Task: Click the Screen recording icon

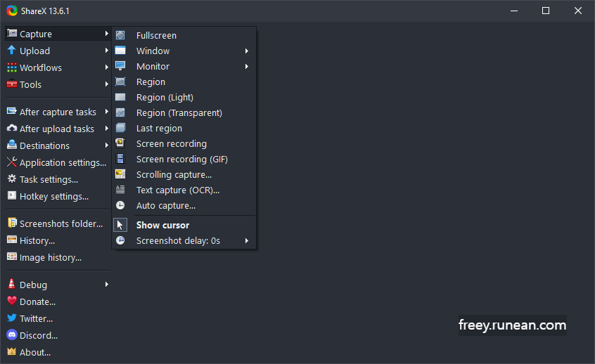Action: click(120, 143)
